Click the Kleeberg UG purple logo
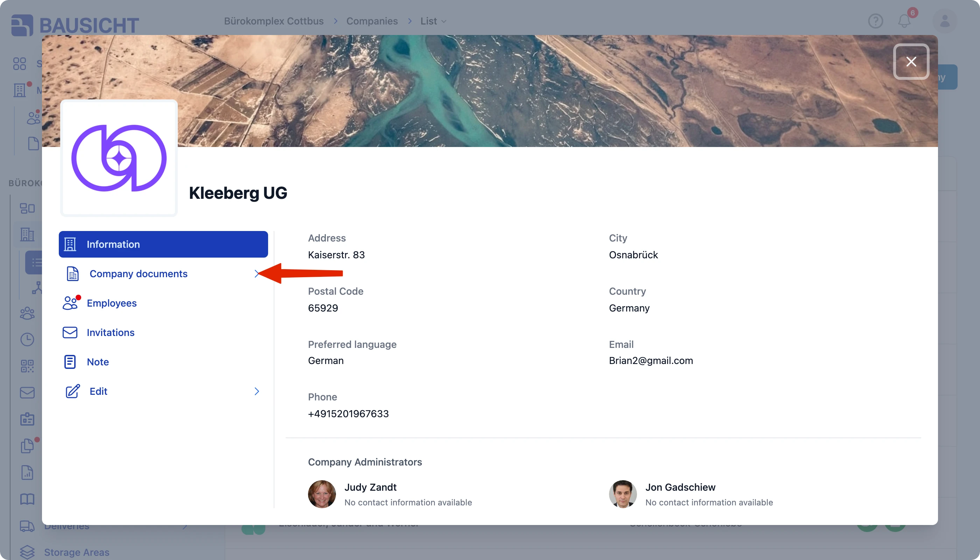Screen dimensions: 980x560 [119, 158]
